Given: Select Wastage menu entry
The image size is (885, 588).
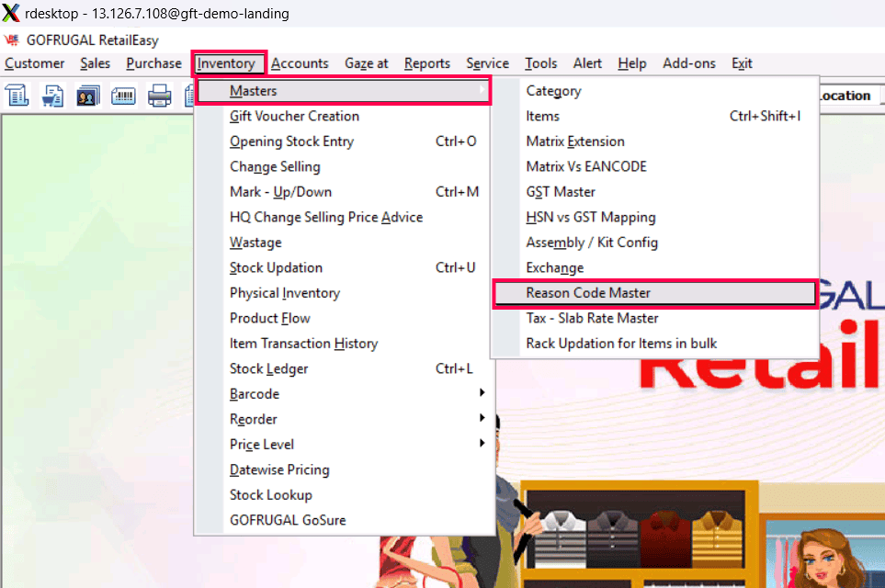Looking at the screenshot, I should (344, 243).
